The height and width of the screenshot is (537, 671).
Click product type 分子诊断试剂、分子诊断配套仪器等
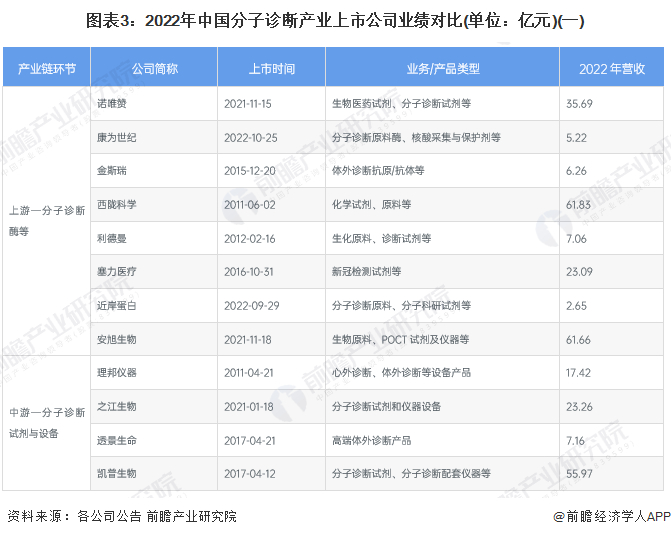(411, 474)
